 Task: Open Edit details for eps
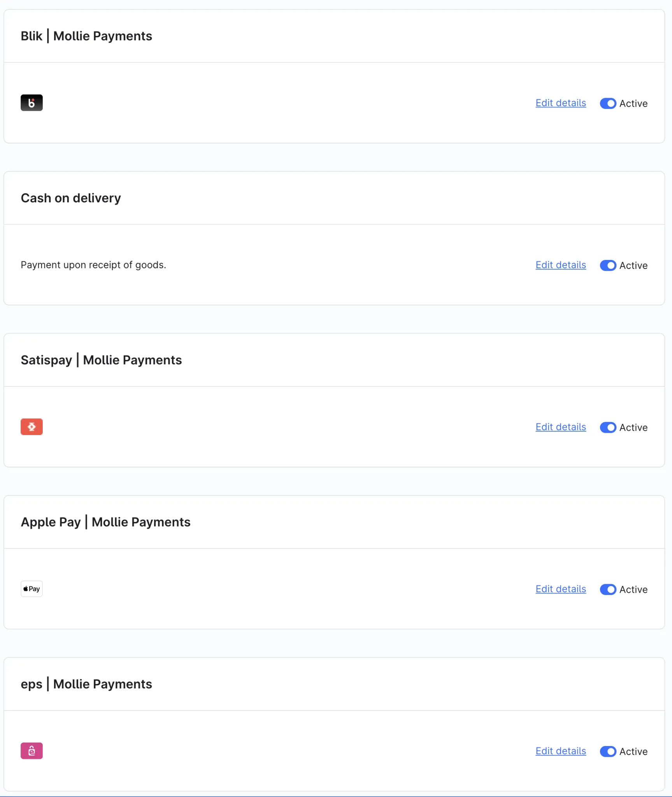(561, 751)
